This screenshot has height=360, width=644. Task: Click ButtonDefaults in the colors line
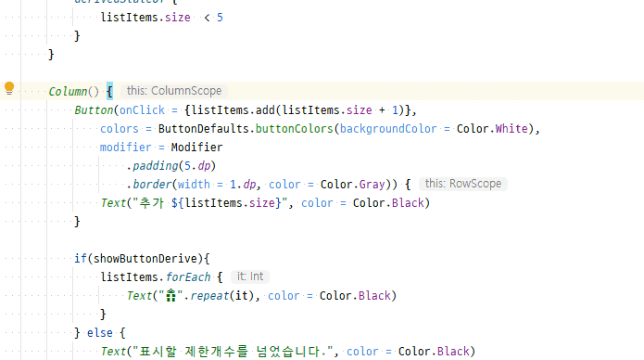tap(203, 129)
